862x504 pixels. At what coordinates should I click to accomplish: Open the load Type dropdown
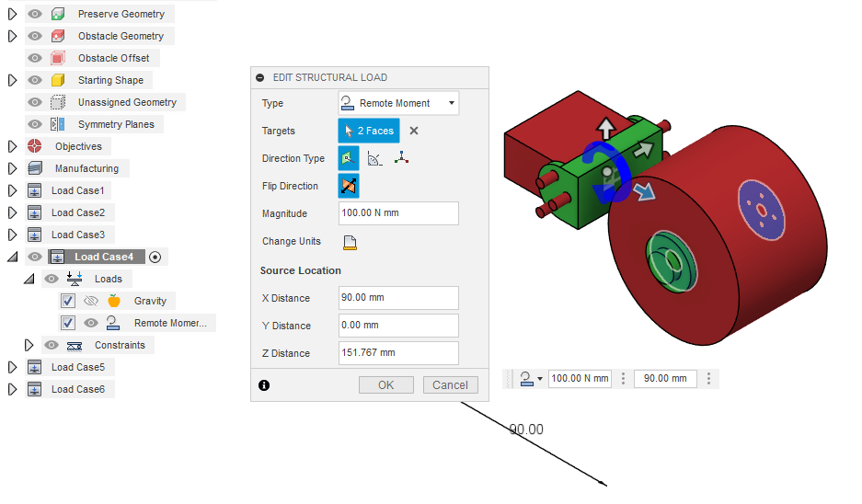(x=398, y=103)
